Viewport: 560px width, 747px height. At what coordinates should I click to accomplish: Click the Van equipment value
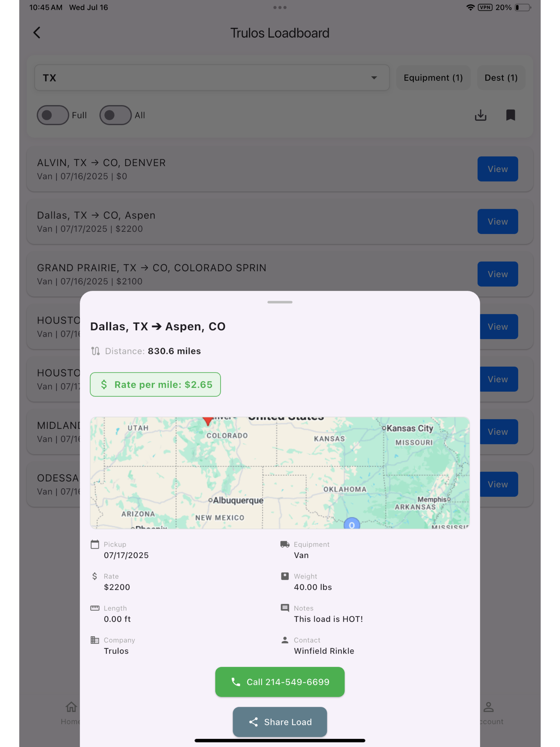pyautogui.click(x=301, y=555)
